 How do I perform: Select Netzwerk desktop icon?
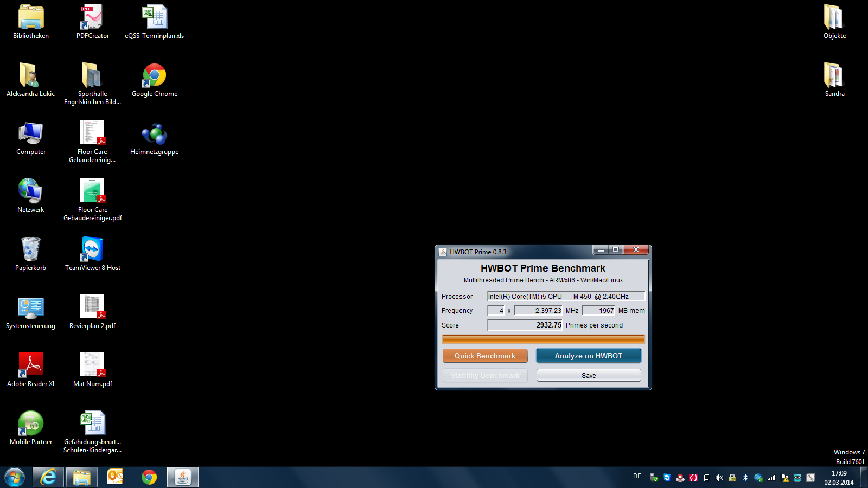[x=31, y=196]
